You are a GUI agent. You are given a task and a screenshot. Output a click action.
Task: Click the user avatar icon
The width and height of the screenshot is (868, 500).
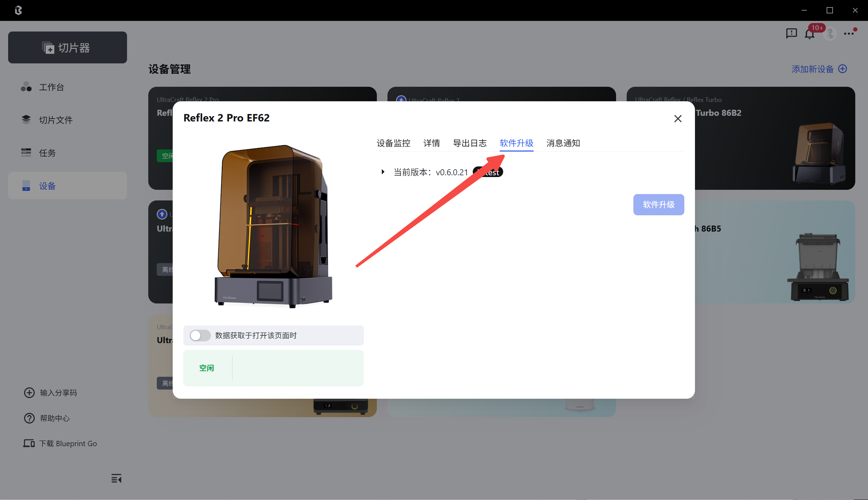[x=830, y=34]
